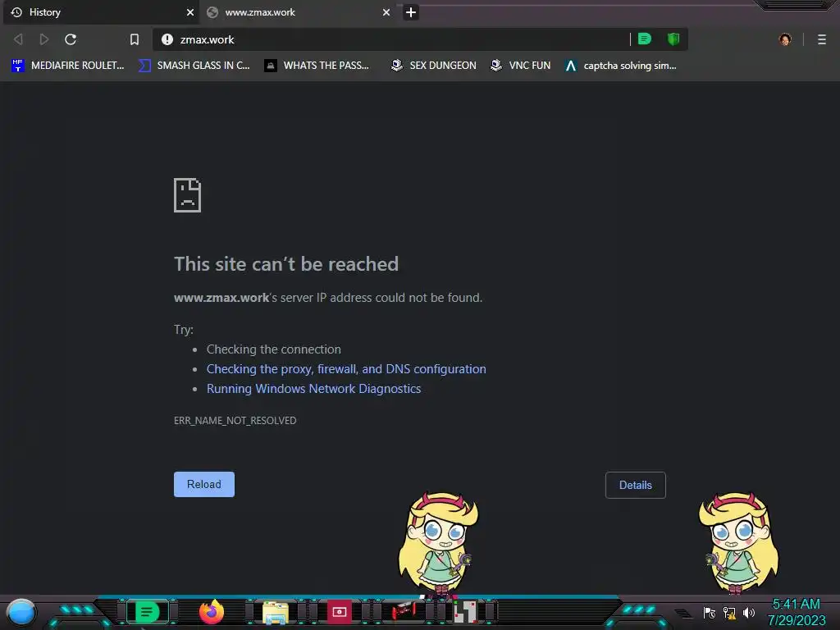Reload the page using the toolbar icon
Screen dimensions: 840x630
coord(71,39)
